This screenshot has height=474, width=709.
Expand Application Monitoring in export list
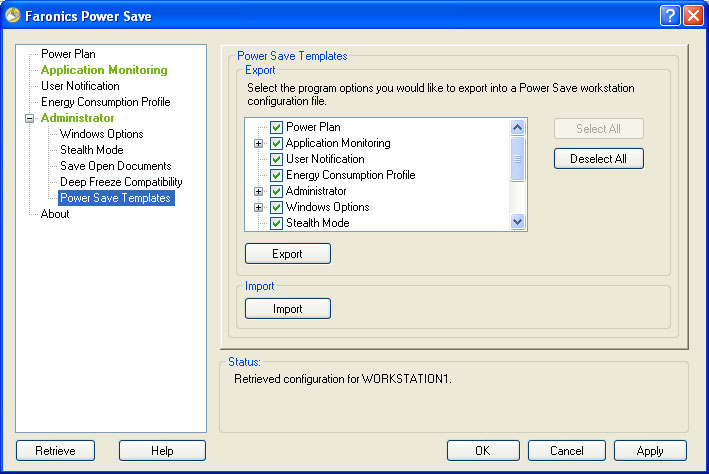(258, 143)
